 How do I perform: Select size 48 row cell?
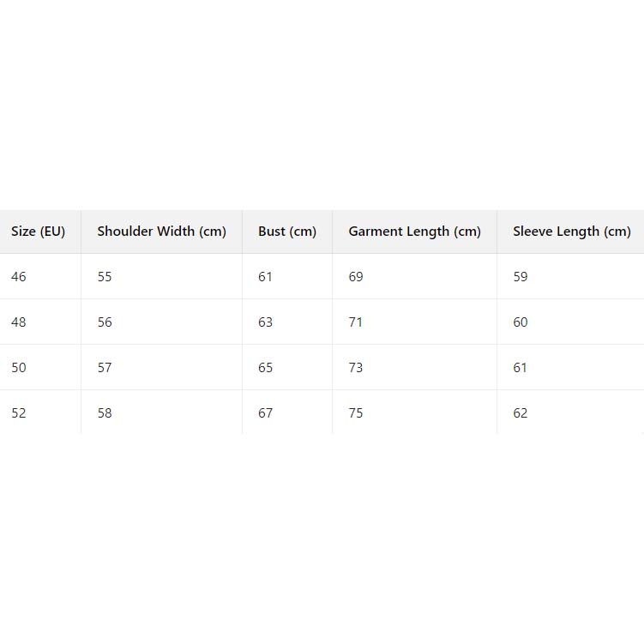pyautogui.click(x=19, y=322)
